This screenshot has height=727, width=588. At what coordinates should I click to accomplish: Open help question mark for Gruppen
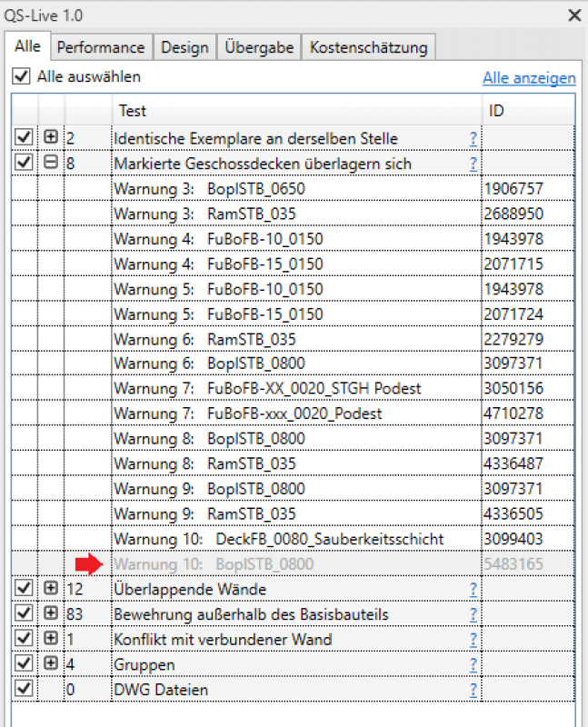pyautogui.click(x=473, y=664)
